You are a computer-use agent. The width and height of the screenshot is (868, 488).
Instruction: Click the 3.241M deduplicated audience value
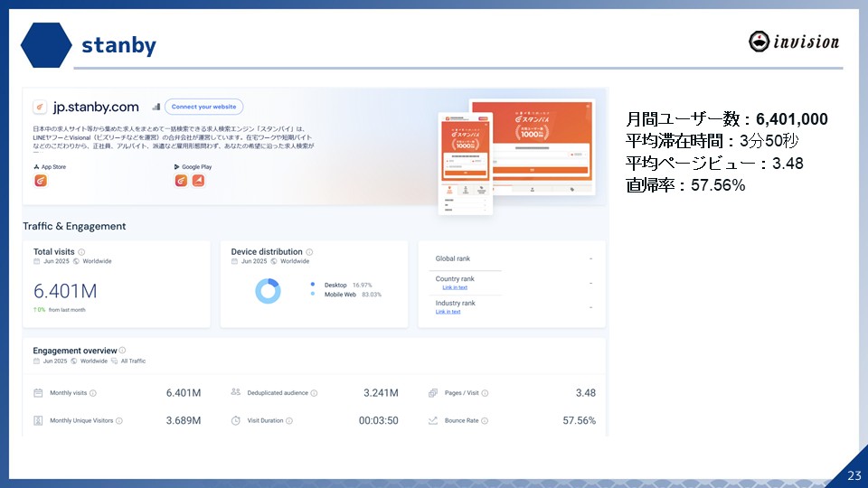coord(381,393)
